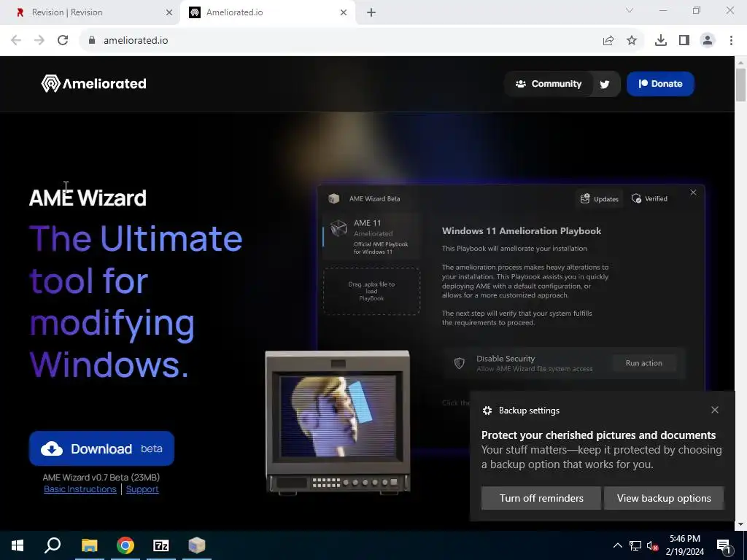The image size is (747, 560).
Task: Click the Chrome taskbar icon
Action: [x=125, y=545]
